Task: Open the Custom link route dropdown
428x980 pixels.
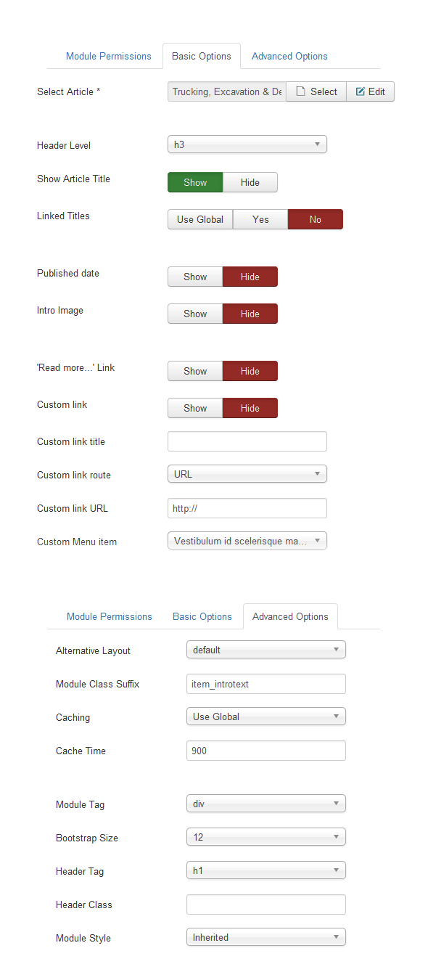Action: [247, 474]
